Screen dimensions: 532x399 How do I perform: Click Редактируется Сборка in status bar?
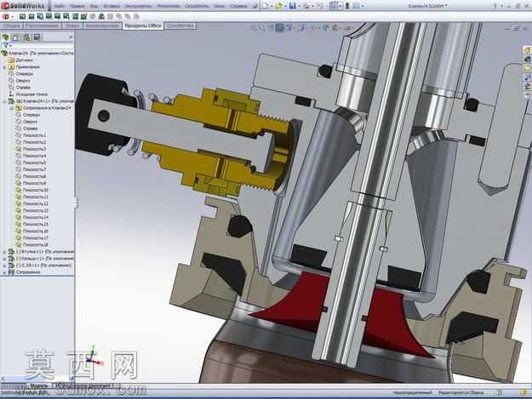[460, 392]
